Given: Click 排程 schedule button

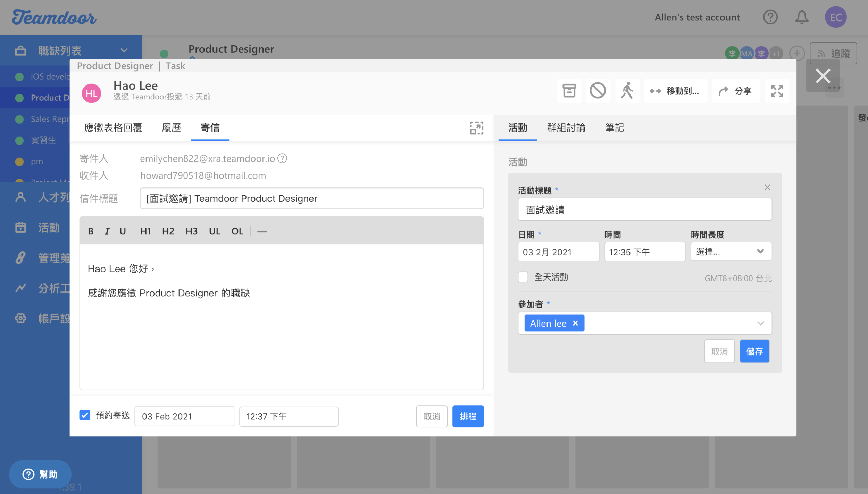Looking at the screenshot, I should (x=468, y=417).
